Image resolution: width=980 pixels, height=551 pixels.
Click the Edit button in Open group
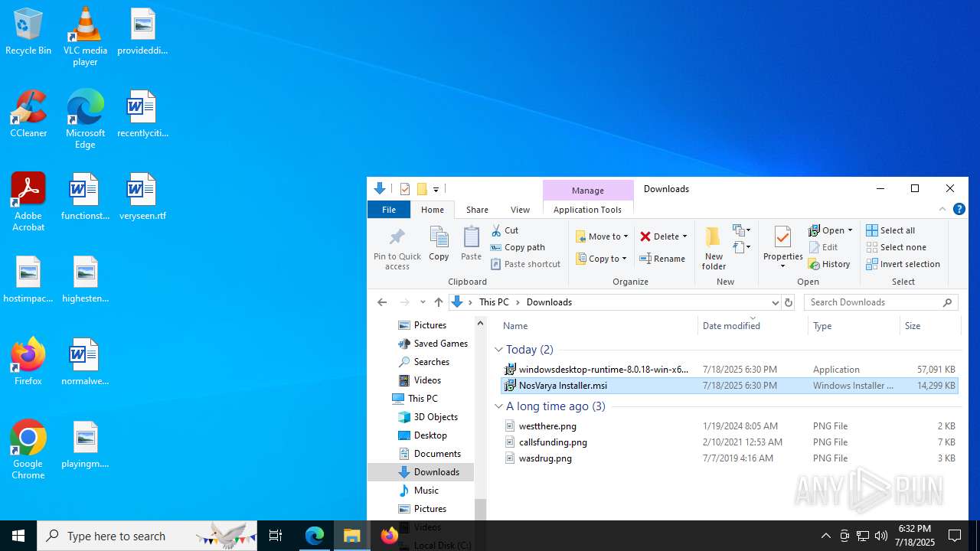point(824,247)
